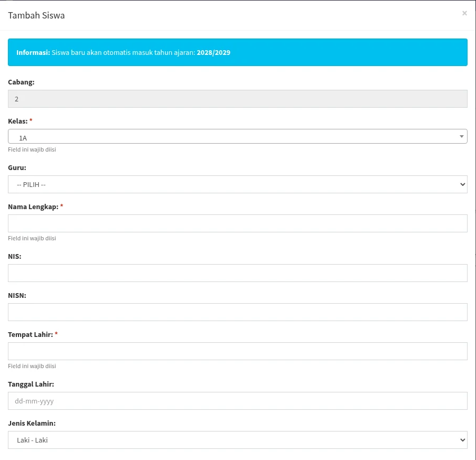Viewport: 476px width, 460px height.
Task: Click the 'Field ini wajib diisi' note under Tempat Lahir
Action: click(x=32, y=366)
